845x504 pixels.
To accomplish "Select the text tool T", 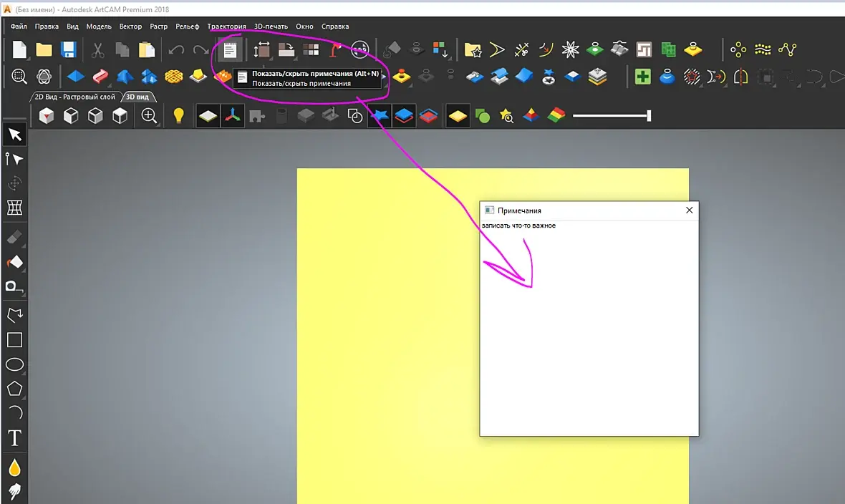I will [x=14, y=438].
